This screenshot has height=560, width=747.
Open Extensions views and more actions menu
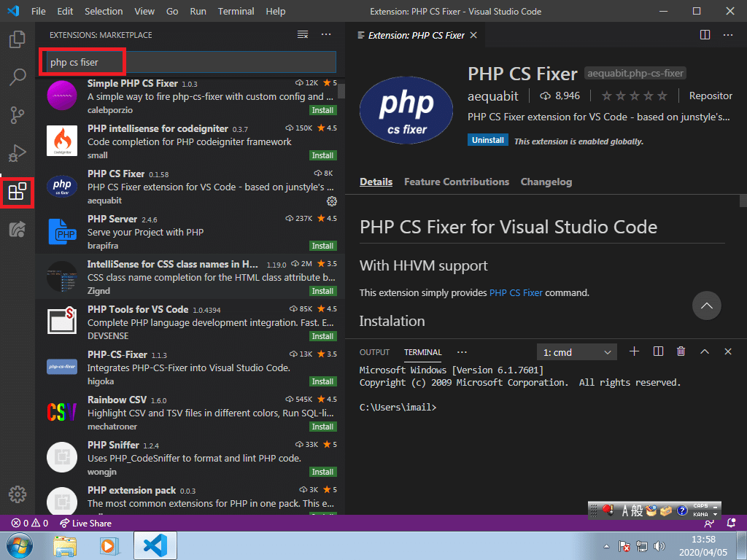(x=326, y=35)
